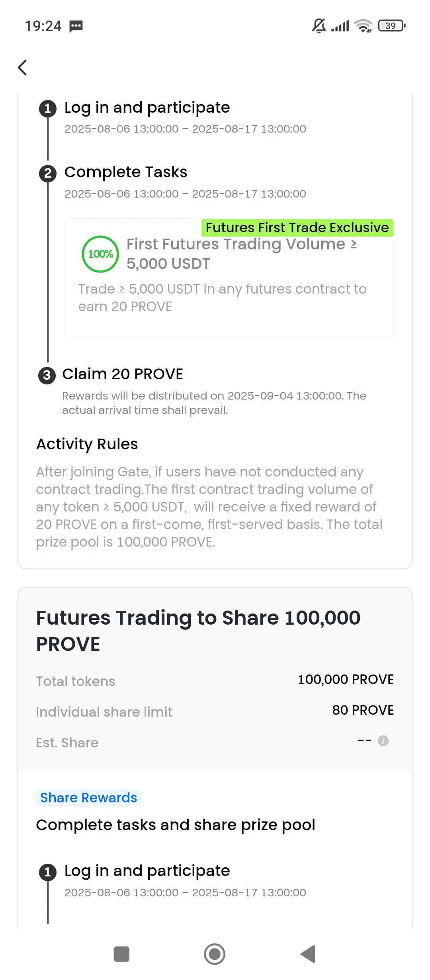Tap the Total tokens row
The height and width of the screenshot is (980, 430).
point(215,680)
